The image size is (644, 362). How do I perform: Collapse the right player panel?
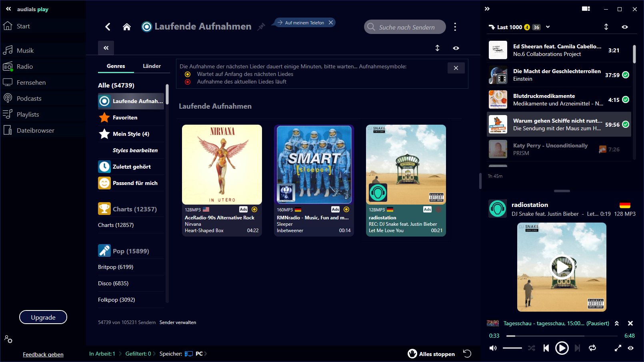[x=487, y=9]
